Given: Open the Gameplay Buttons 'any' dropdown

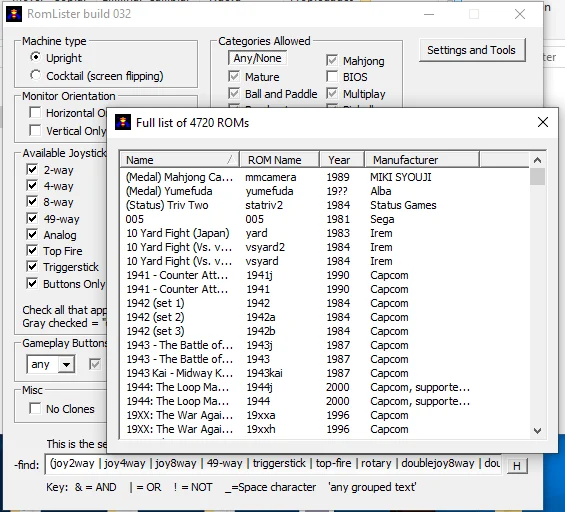Looking at the screenshot, I should click(66, 365).
